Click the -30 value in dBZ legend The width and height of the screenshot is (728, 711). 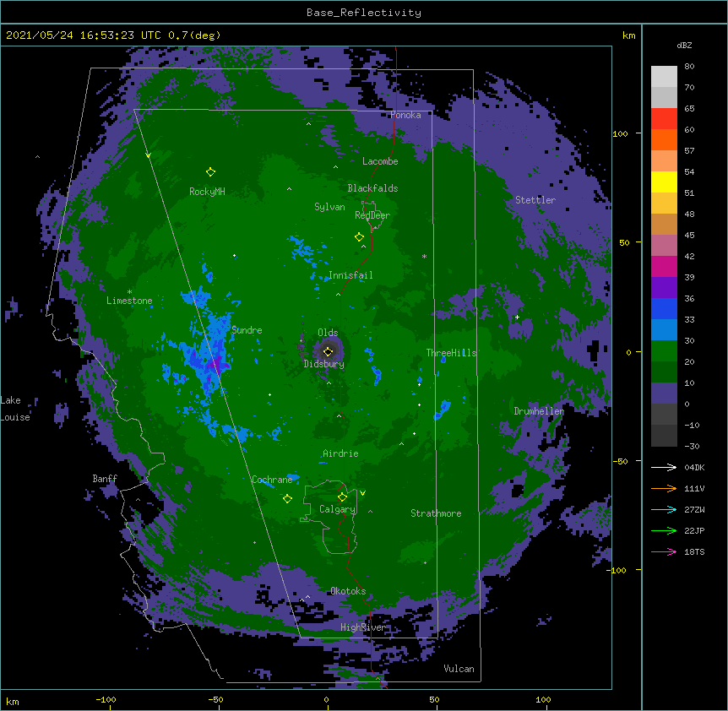pyautogui.click(x=692, y=446)
